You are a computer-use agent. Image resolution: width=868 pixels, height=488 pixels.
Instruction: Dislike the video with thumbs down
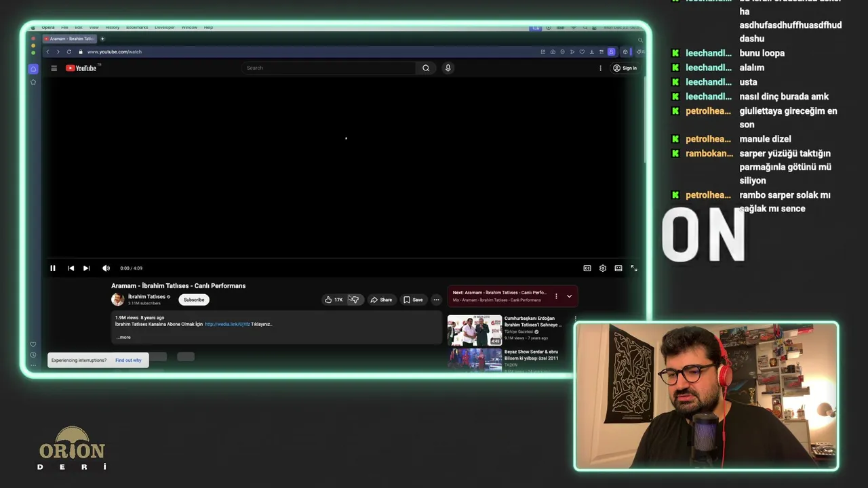[355, 300]
